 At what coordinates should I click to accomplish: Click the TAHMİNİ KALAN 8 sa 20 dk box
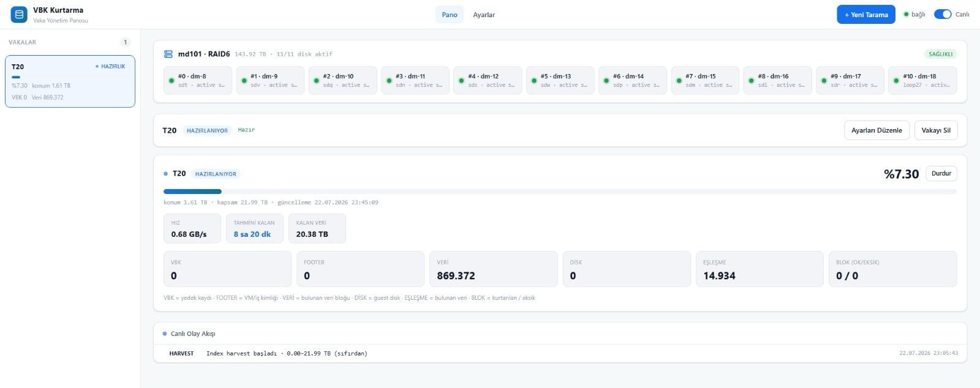[x=255, y=228]
